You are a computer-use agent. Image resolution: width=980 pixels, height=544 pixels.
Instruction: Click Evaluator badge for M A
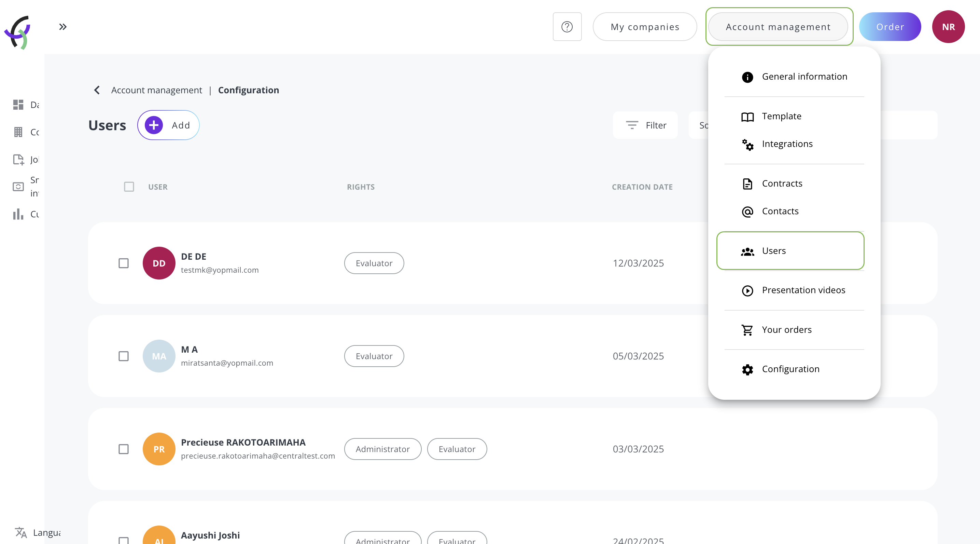(x=374, y=356)
